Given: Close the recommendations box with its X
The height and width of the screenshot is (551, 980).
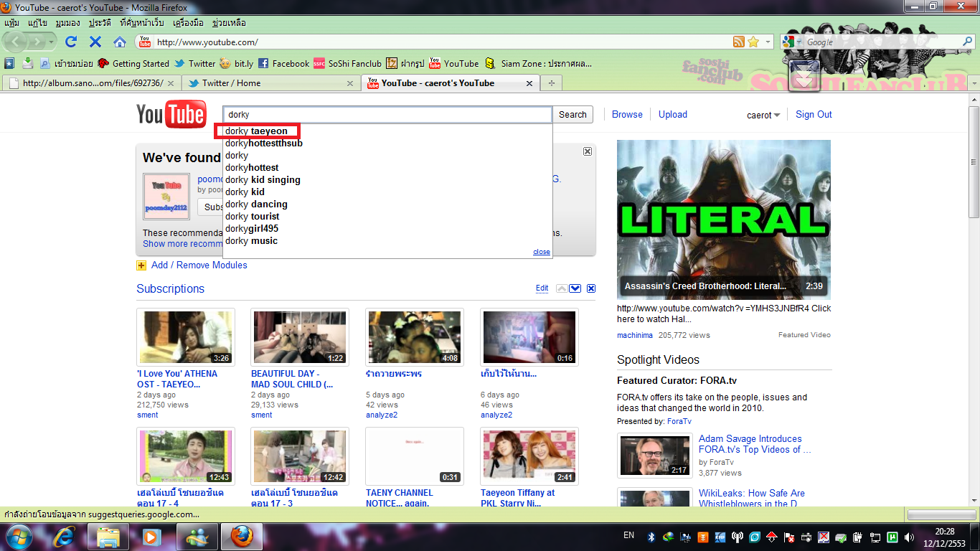Looking at the screenshot, I should click(x=587, y=151).
